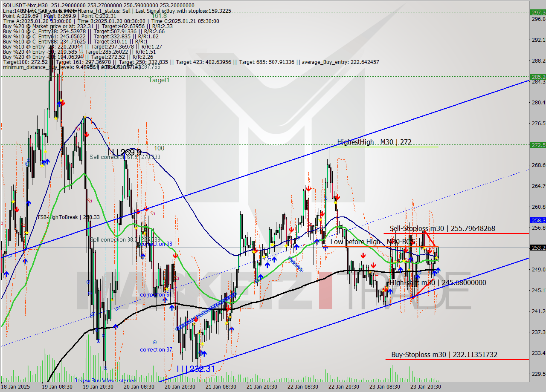Click the green 285.2 price tag
546x392 pixels.
[x=537, y=77]
